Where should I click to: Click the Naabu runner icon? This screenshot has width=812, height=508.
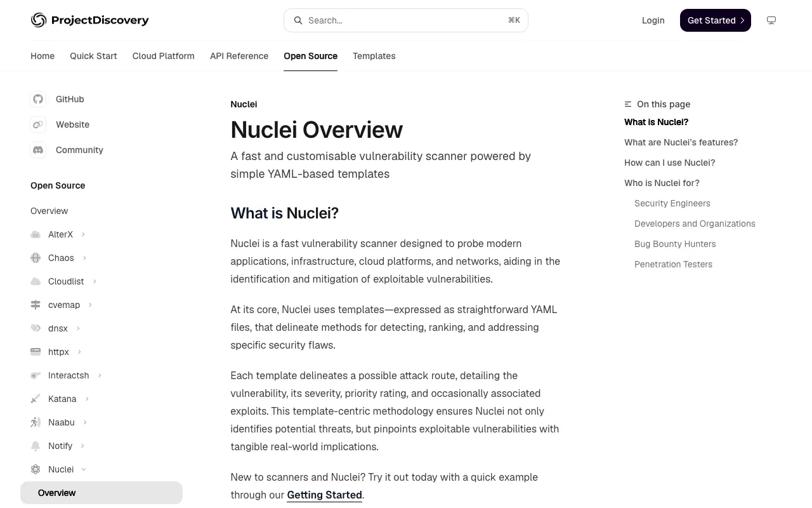click(36, 422)
